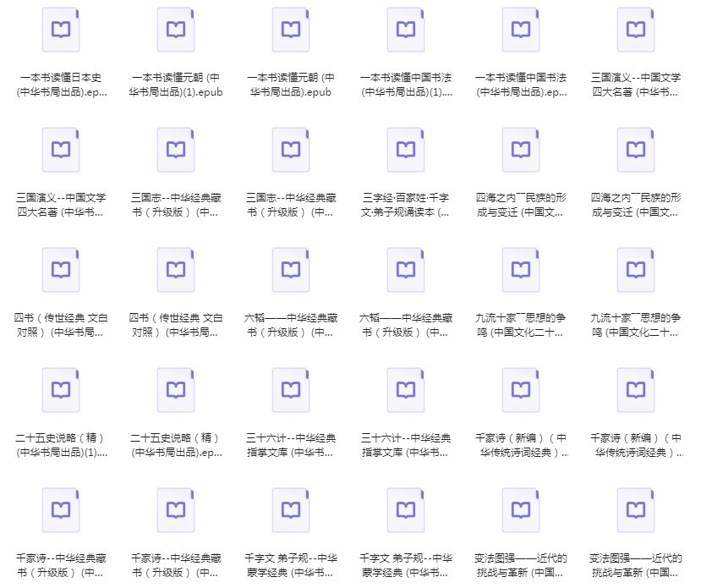Select the 一本书读懂日本史 epub file icon
Viewport: 701px width, 588px height.
[x=61, y=30]
